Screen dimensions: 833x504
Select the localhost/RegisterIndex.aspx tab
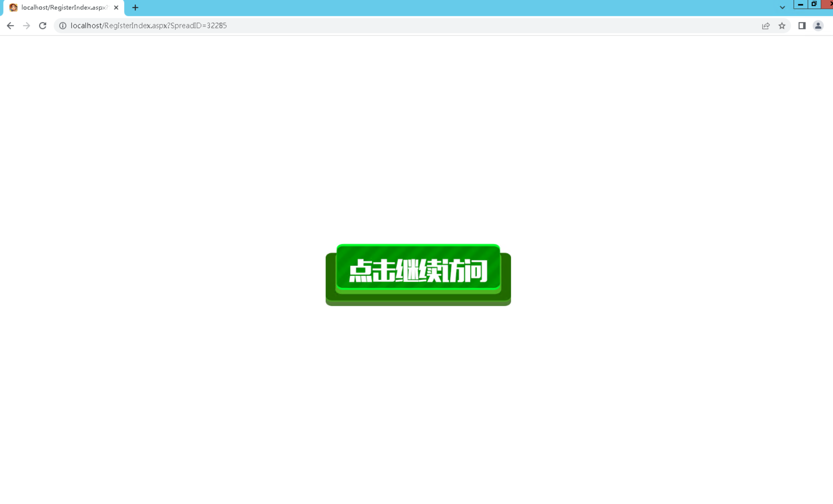[x=64, y=8]
